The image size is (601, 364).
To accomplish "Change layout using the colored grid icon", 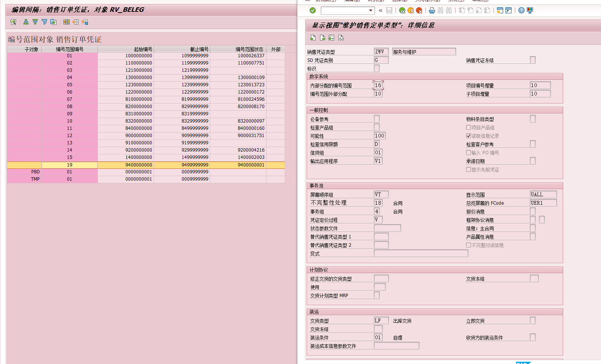I will tap(67, 22).
